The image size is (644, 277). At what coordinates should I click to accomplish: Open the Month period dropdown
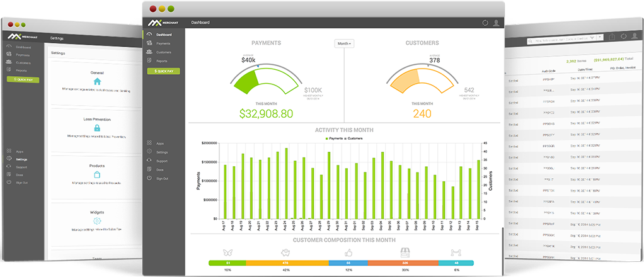click(x=344, y=43)
